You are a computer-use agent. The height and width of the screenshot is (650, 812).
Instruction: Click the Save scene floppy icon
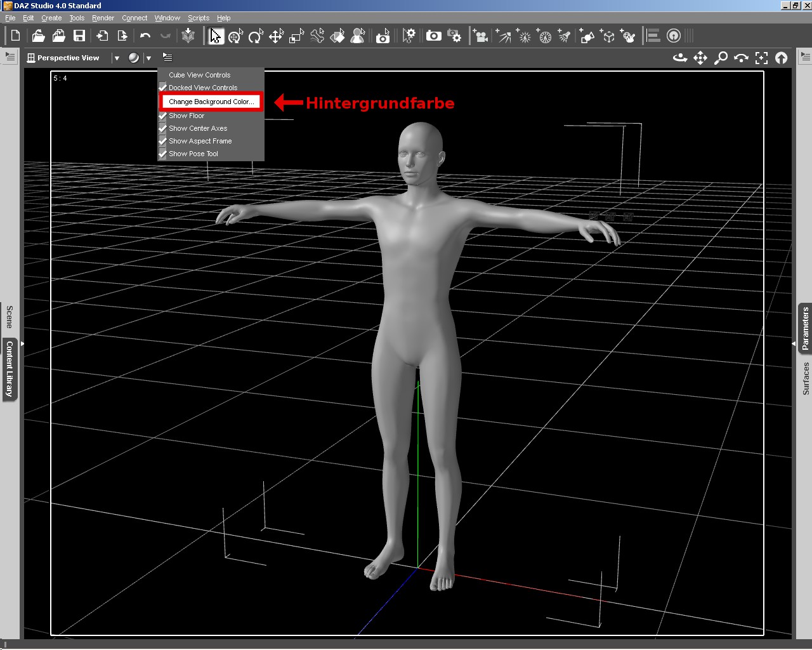(79, 36)
